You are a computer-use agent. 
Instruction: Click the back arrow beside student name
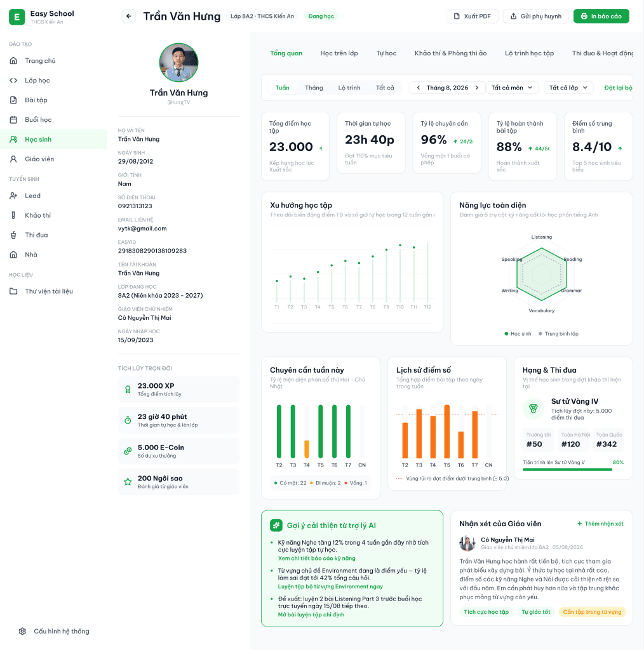[x=128, y=16]
